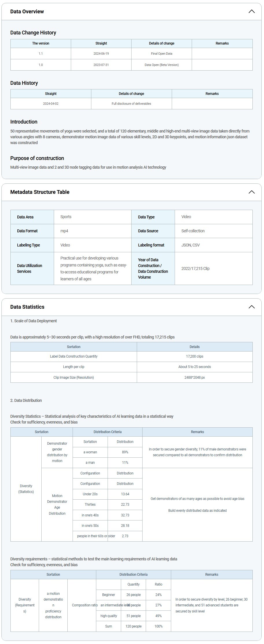Select Full disclosure of deliverables cell
The image size is (264, 644).
click(132, 104)
